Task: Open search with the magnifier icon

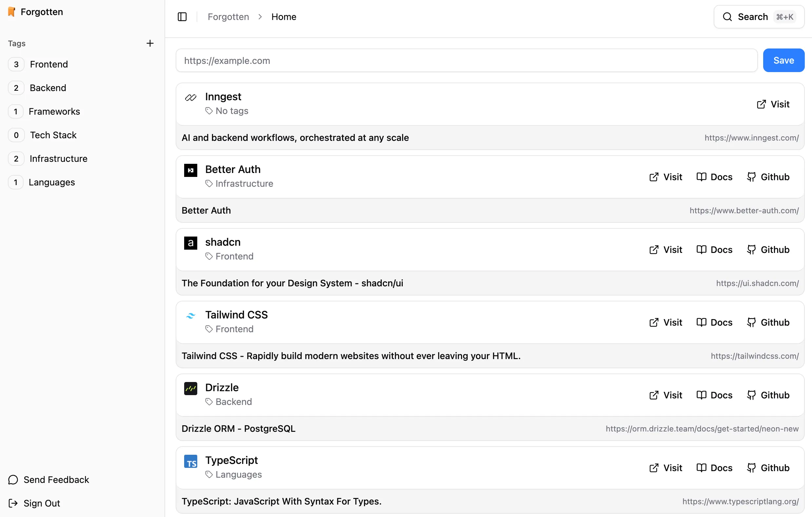Action: (727, 16)
